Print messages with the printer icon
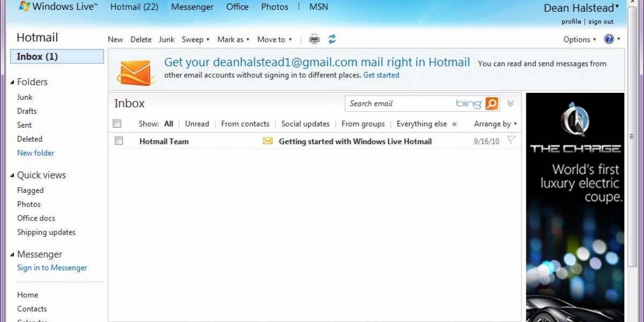644x322 pixels. 314,39
